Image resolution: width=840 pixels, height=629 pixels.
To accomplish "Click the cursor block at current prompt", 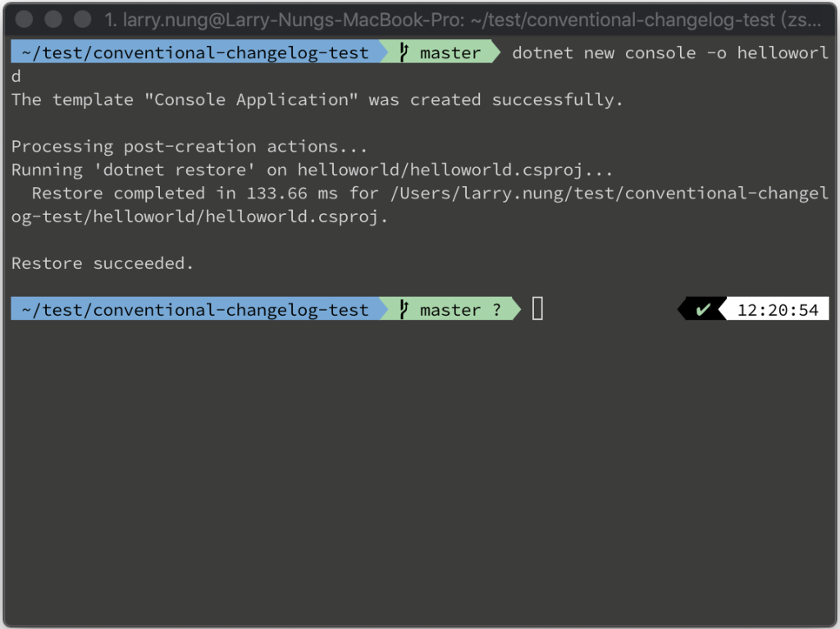I will 537,308.
